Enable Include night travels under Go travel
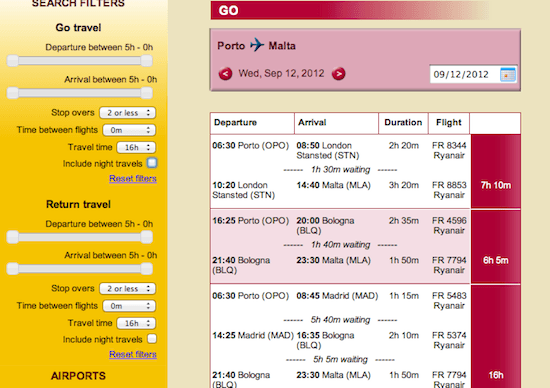 tap(152, 163)
